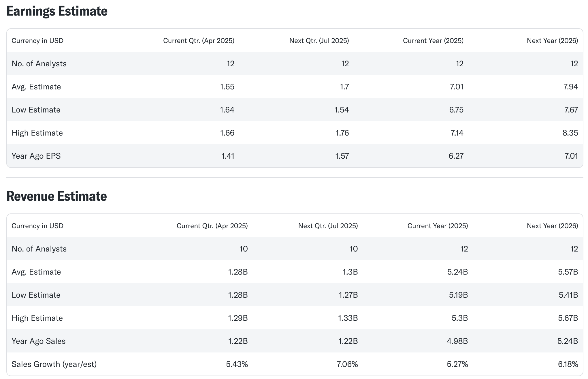Select Year Ago EPS value 1.41
The width and height of the screenshot is (588, 379).
227,156
